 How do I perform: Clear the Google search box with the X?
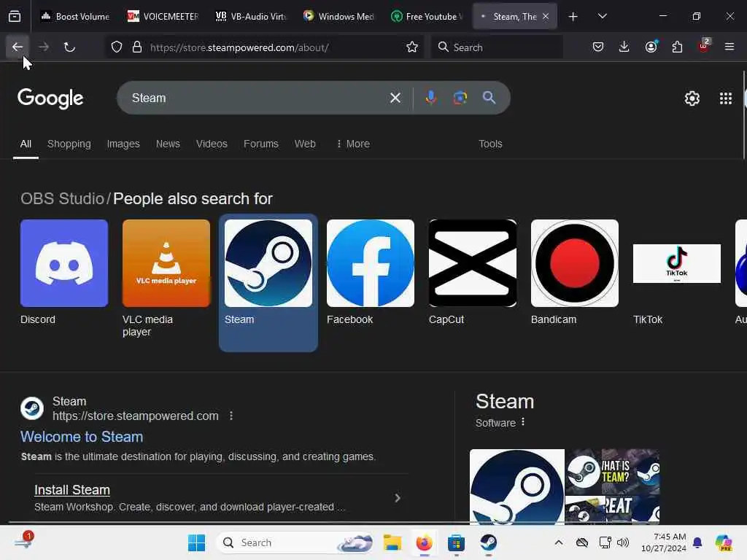[x=395, y=98]
